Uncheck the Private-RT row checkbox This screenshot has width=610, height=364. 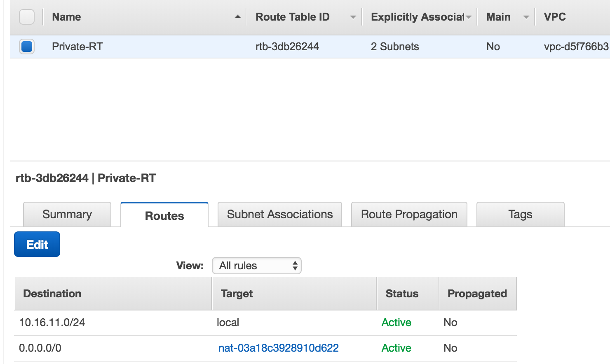pyautogui.click(x=27, y=47)
